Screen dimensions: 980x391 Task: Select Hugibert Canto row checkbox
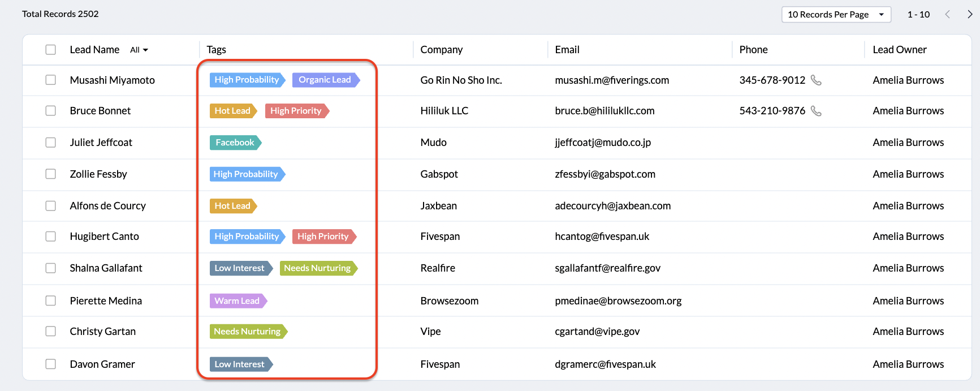51,236
